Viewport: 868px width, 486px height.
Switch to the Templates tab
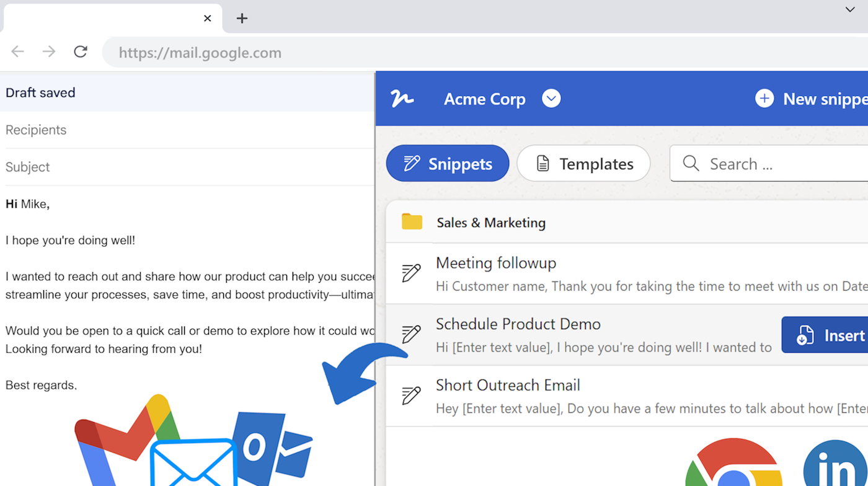coord(583,164)
